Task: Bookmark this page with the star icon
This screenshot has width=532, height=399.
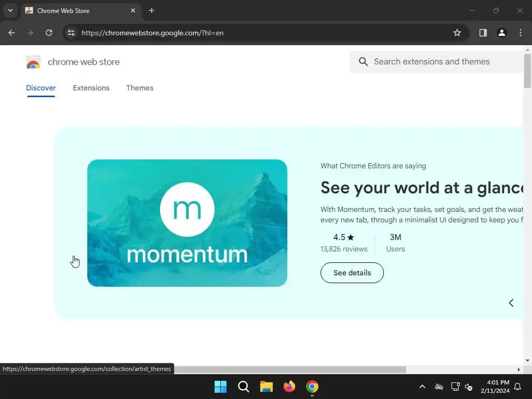Action: click(457, 33)
